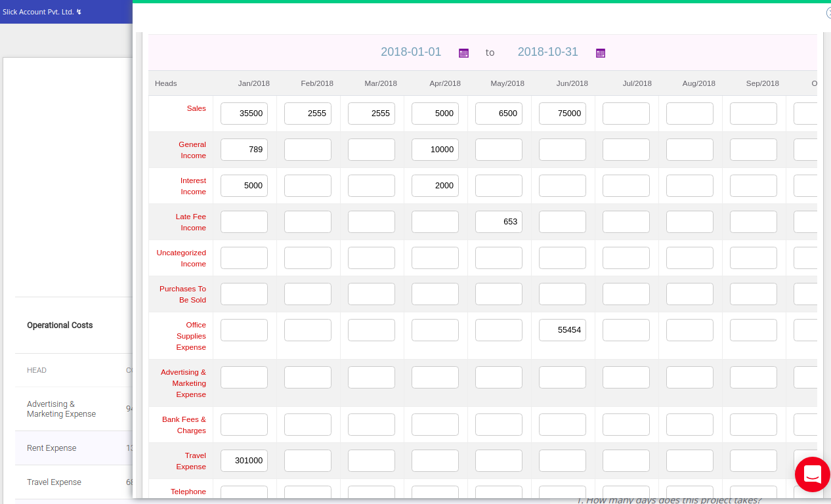Screen dimensions: 831x504
Task: Edit the Office Supplies Expense for Jun/2018
Action: (562, 329)
